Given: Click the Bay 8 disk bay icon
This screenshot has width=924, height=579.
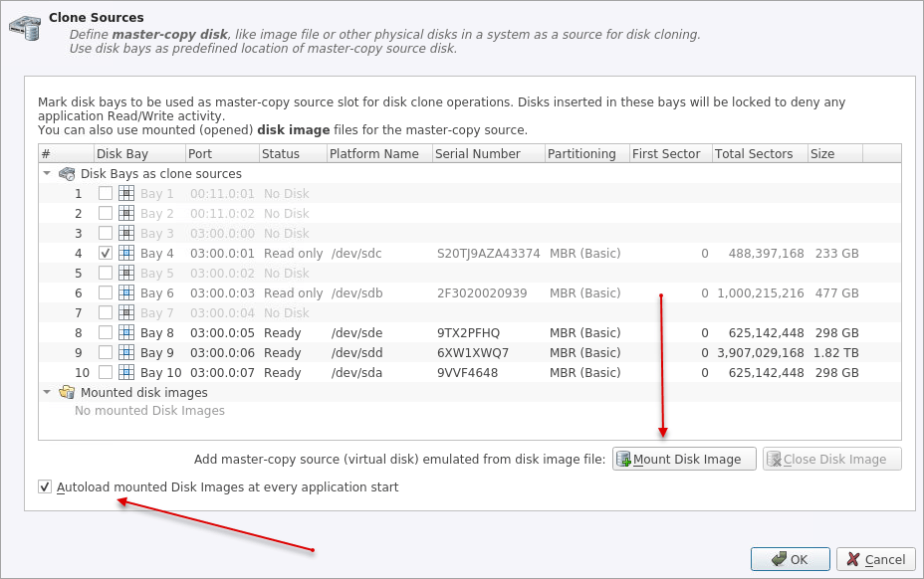Looking at the screenshot, I should click(x=126, y=333).
